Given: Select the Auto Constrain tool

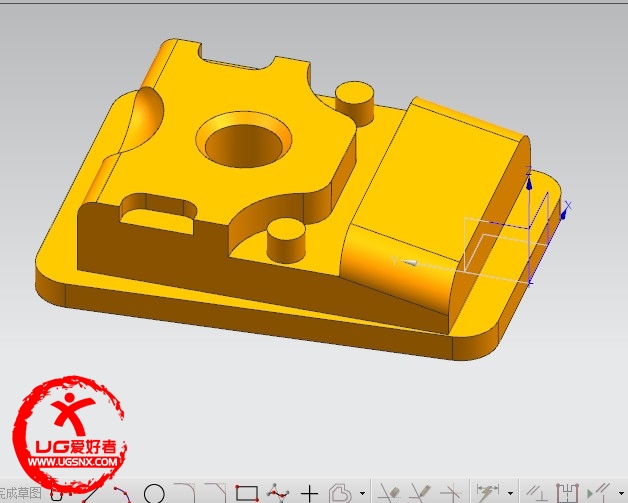Looking at the screenshot, I should click(x=568, y=493).
